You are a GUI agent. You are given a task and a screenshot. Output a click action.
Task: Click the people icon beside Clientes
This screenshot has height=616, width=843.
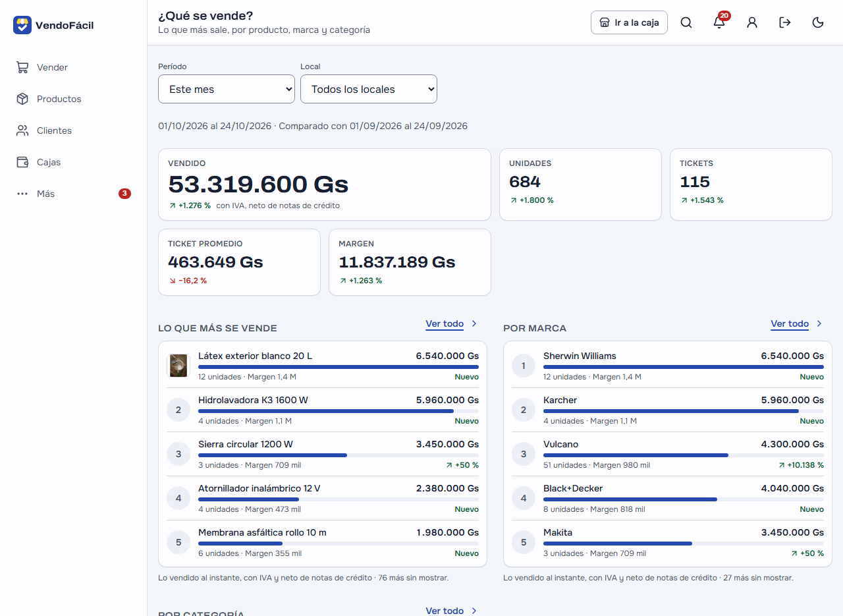coord(22,130)
